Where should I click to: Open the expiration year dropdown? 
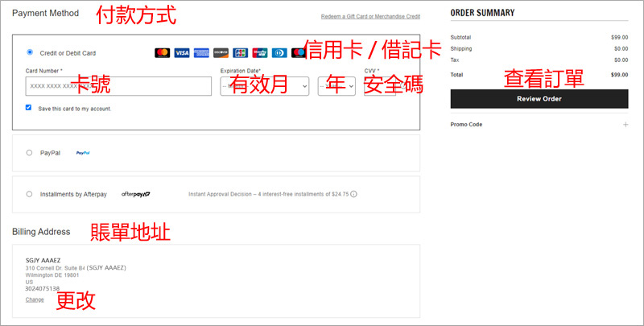tap(336, 85)
